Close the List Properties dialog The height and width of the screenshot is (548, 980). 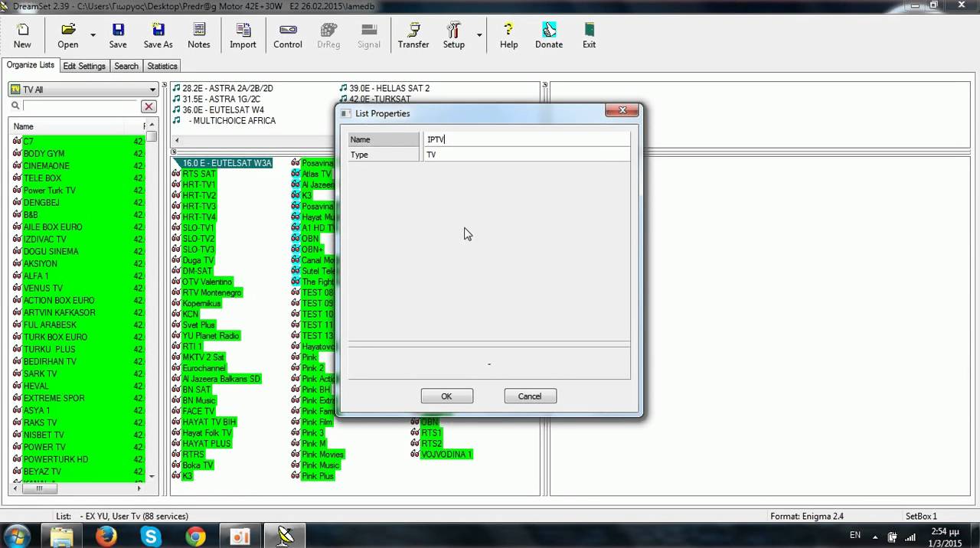(622, 110)
